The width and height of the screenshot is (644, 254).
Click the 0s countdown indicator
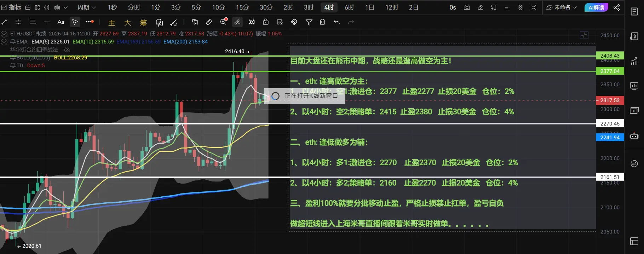click(x=453, y=7)
